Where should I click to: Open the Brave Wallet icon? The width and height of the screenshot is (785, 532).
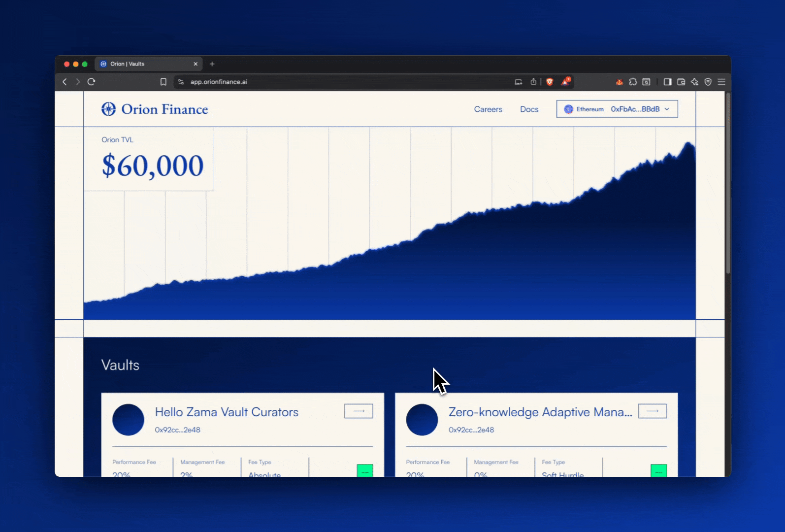click(681, 82)
